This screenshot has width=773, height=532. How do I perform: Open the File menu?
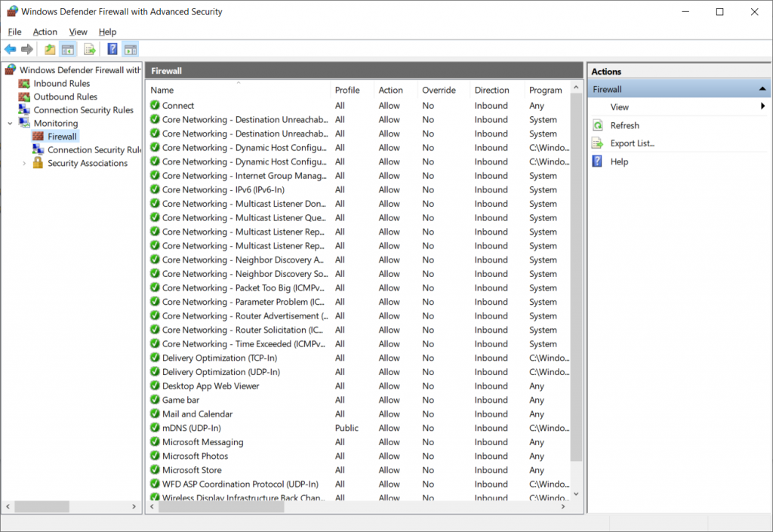point(15,32)
